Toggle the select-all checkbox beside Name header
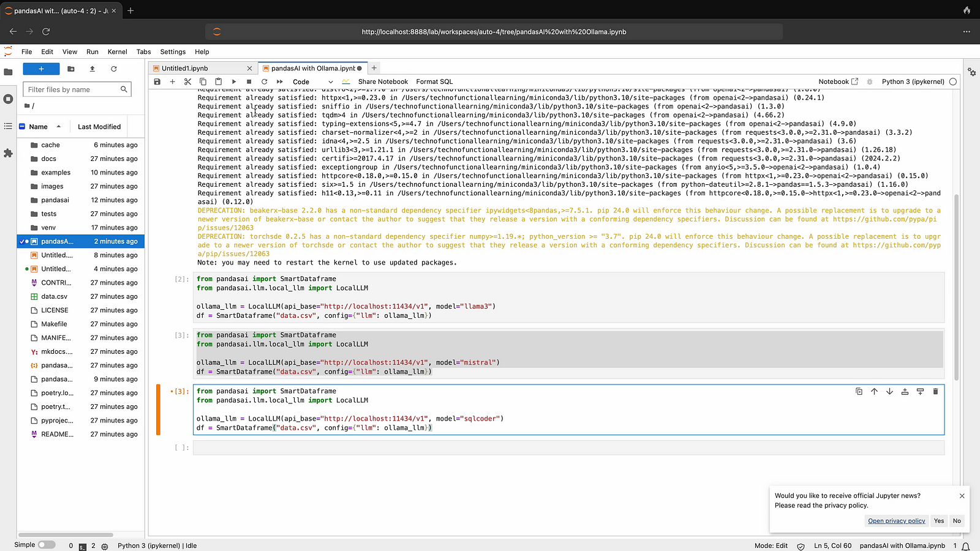This screenshot has height=551, width=980. [x=23, y=127]
